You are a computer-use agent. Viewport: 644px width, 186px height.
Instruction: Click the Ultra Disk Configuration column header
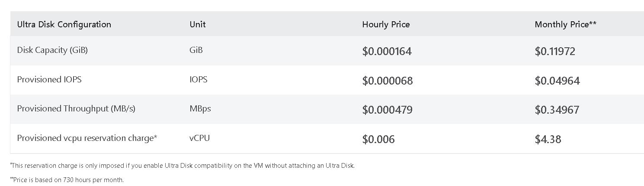click(x=64, y=24)
